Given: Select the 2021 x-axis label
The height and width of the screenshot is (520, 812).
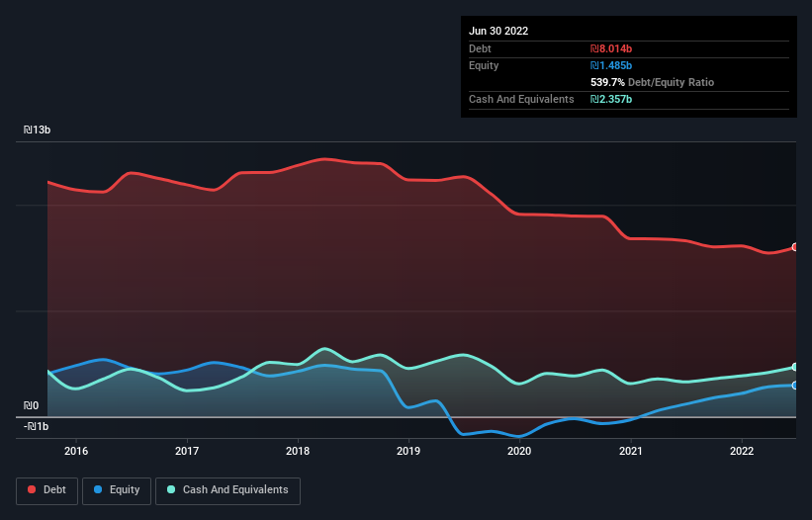Looking at the screenshot, I should point(631,451).
